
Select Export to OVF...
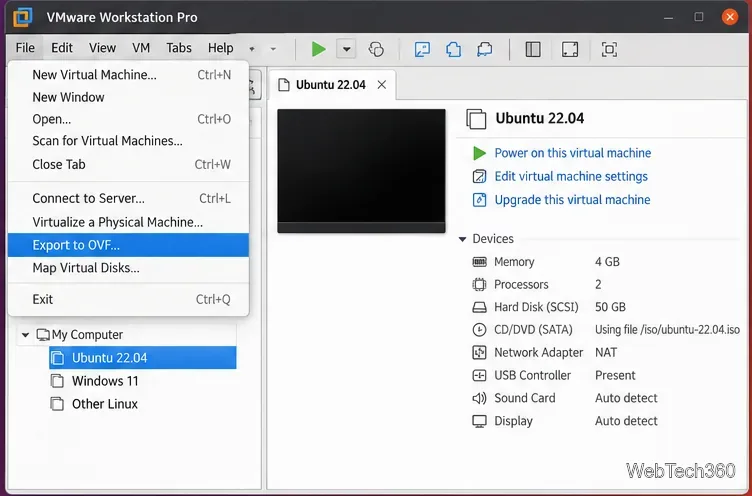129,245
